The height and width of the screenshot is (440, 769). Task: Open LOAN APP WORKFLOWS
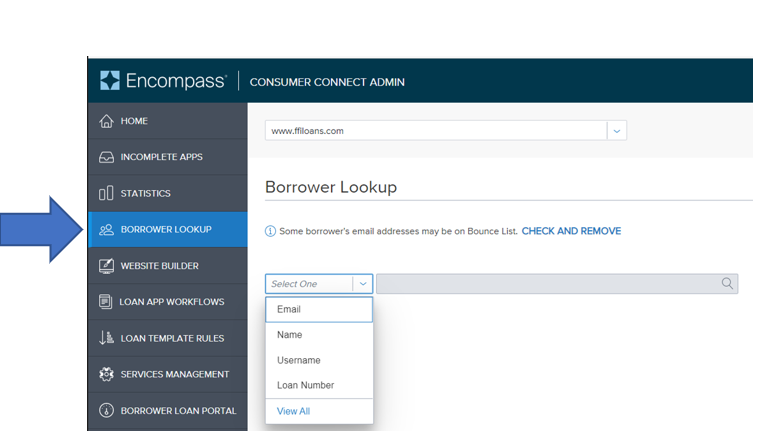coord(168,302)
